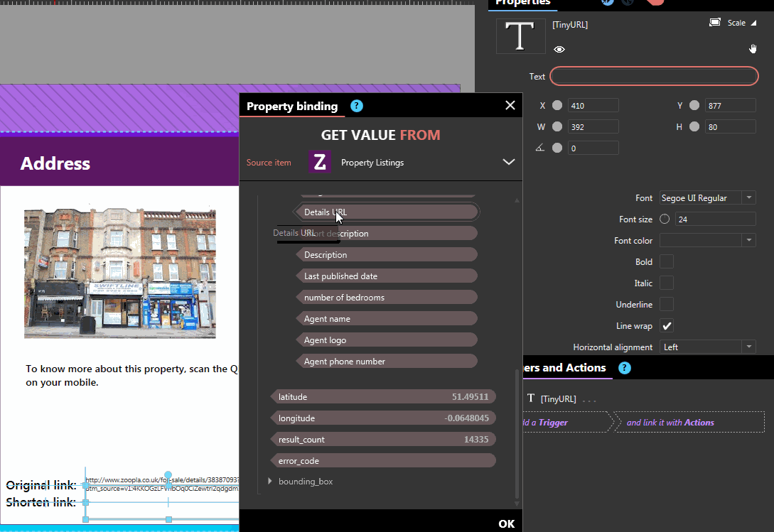Click the large T text element icon

coord(520,36)
